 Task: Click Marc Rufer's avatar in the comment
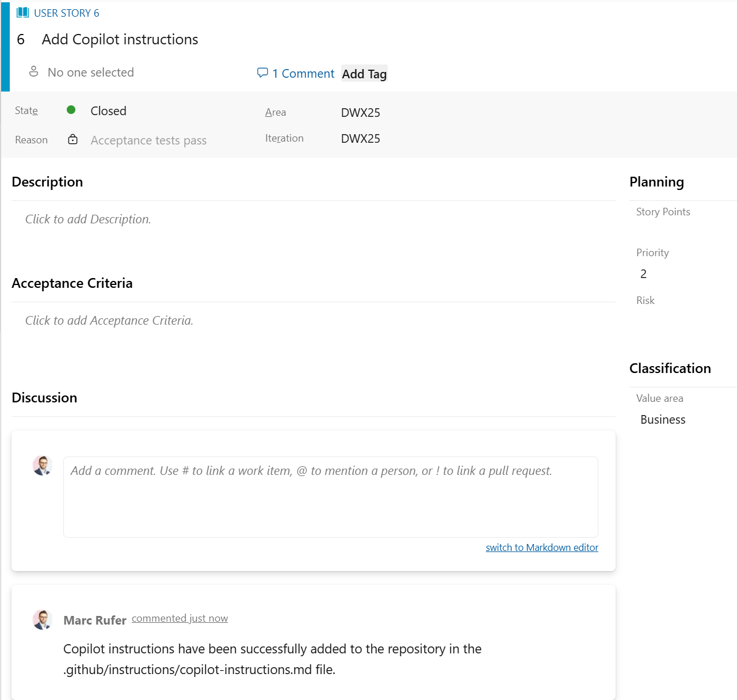[42, 619]
